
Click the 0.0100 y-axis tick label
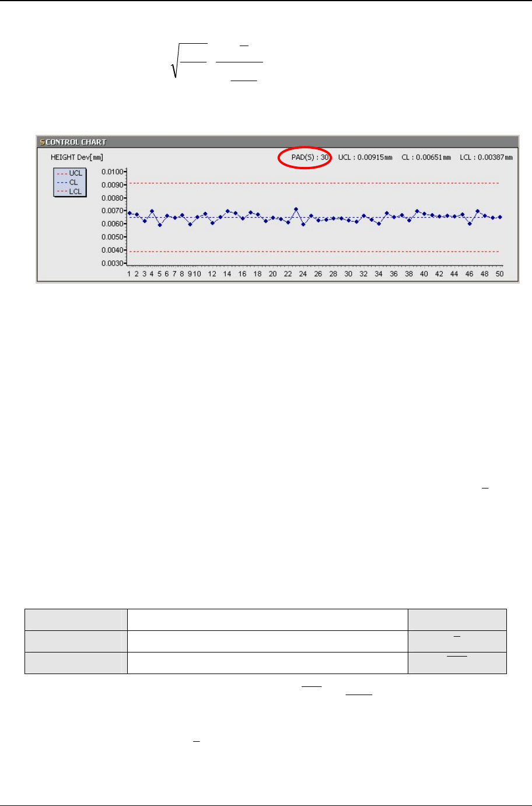coord(112,172)
